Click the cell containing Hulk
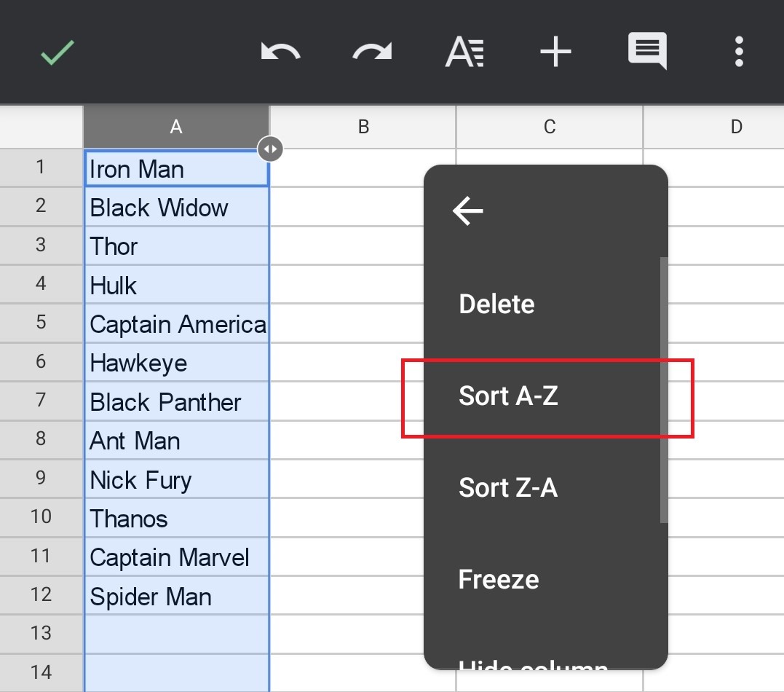The height and width of the screenshot is (692, 784). click(x=177, y=284)
